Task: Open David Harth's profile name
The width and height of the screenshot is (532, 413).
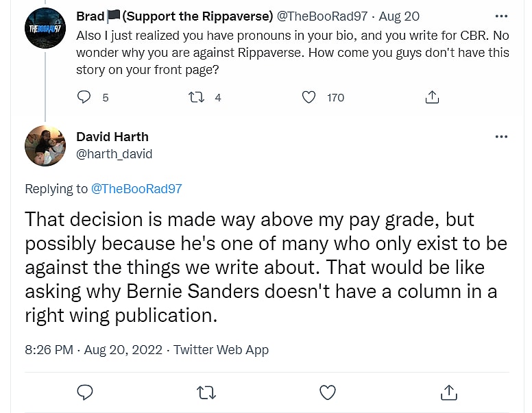Action: [x=112, y=136]
